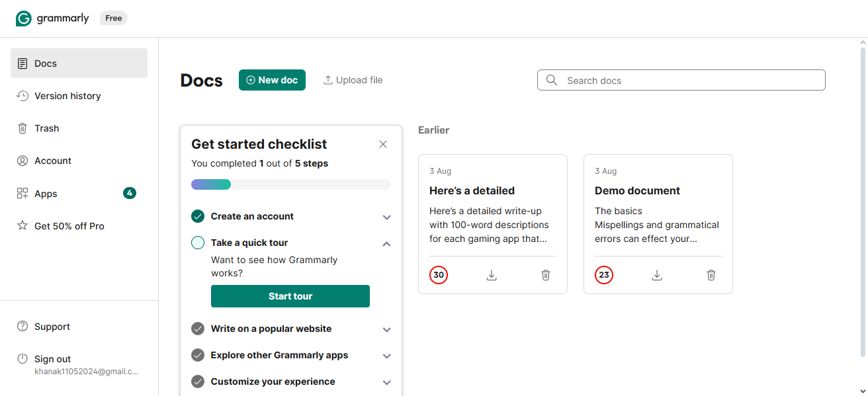Open Version history in the sidebar
Viewport: 868px width, 396px height.
click(x=79, y=96)
